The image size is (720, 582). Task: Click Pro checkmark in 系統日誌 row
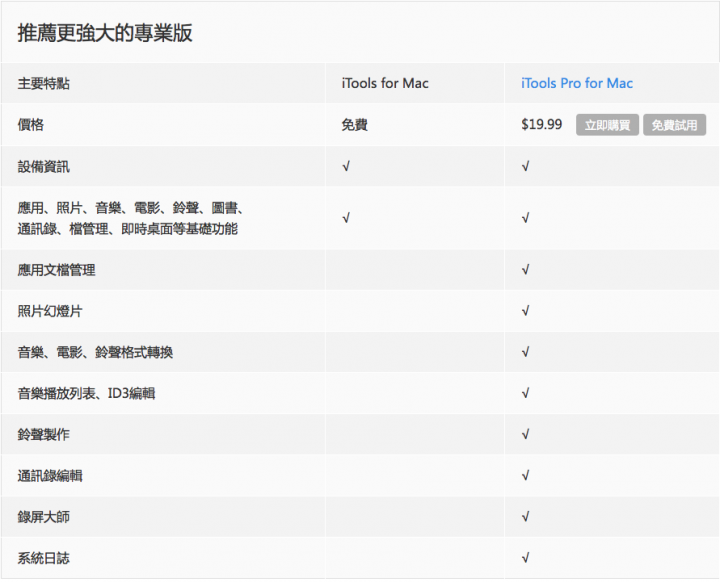[525, 558]
